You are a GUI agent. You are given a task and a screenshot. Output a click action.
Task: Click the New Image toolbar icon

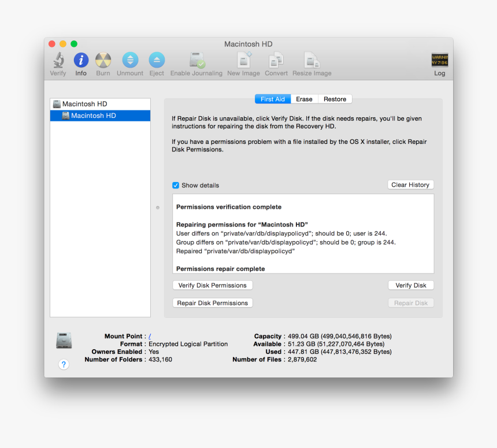coord(243,61)
